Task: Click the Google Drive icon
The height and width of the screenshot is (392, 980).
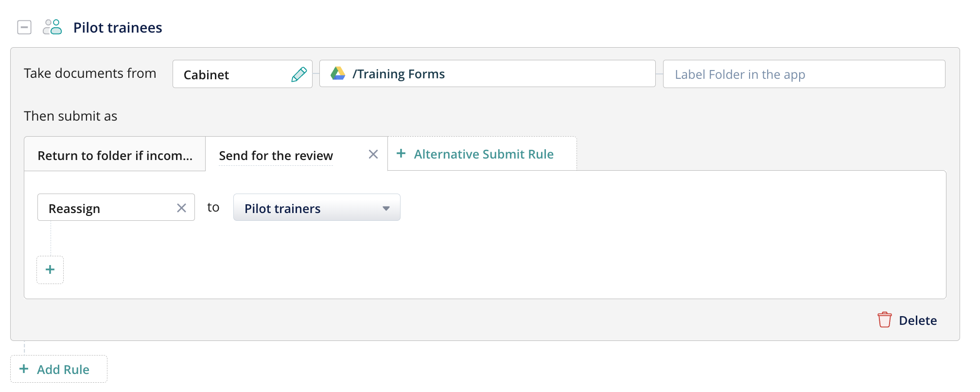Action: tap(338, 74)
